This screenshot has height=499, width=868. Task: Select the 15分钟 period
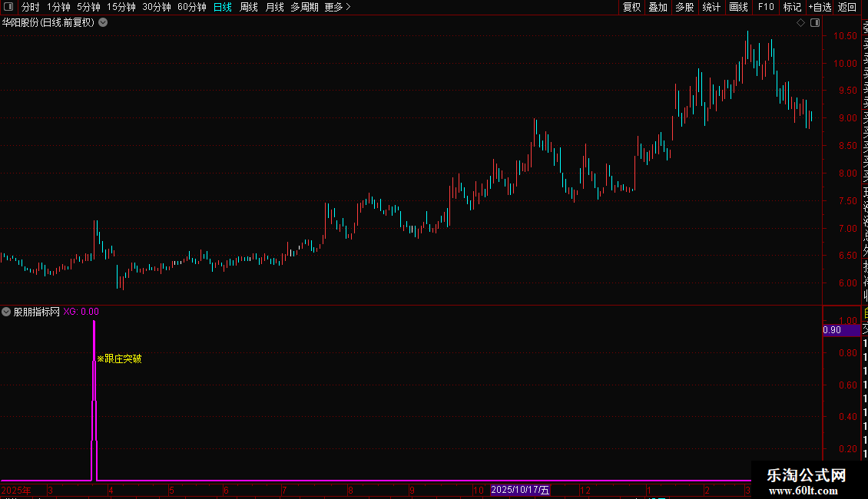[121, 7]
